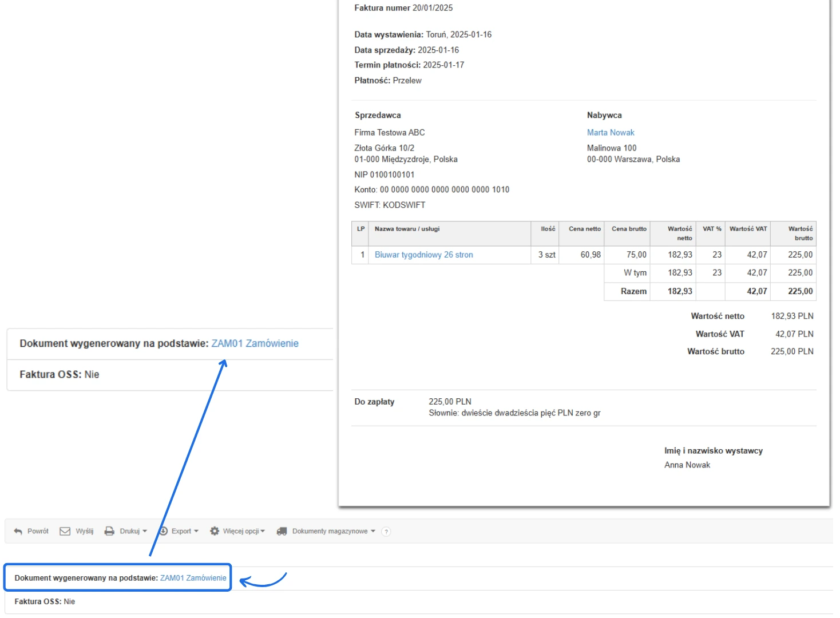
Task: Click the W tym row label
Action: 635,273
